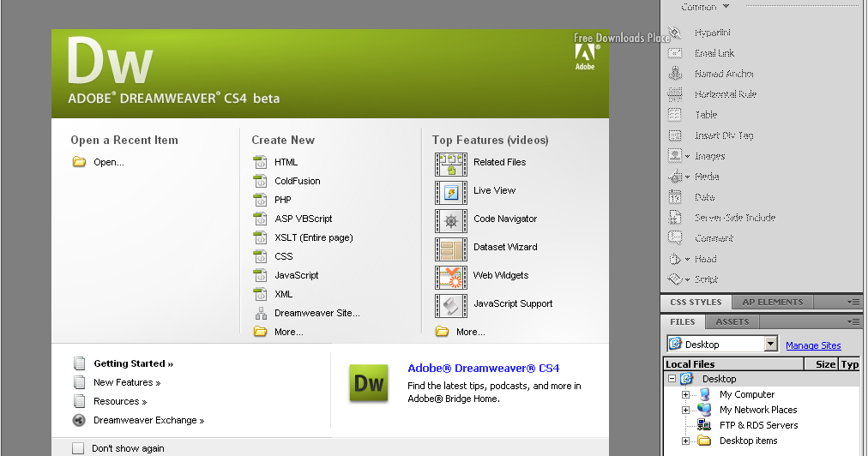
Task: Expand the Script dropdown arrow
Action: point(688,279)
